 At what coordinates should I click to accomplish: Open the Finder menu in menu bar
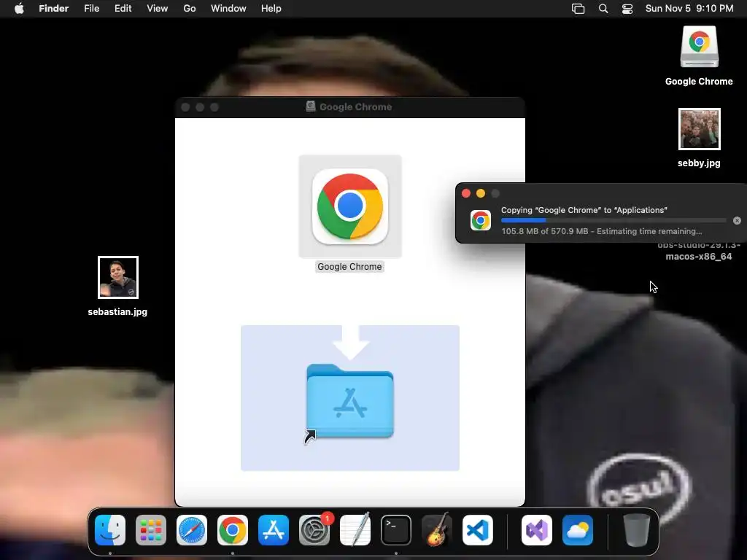tap(53, 9)
